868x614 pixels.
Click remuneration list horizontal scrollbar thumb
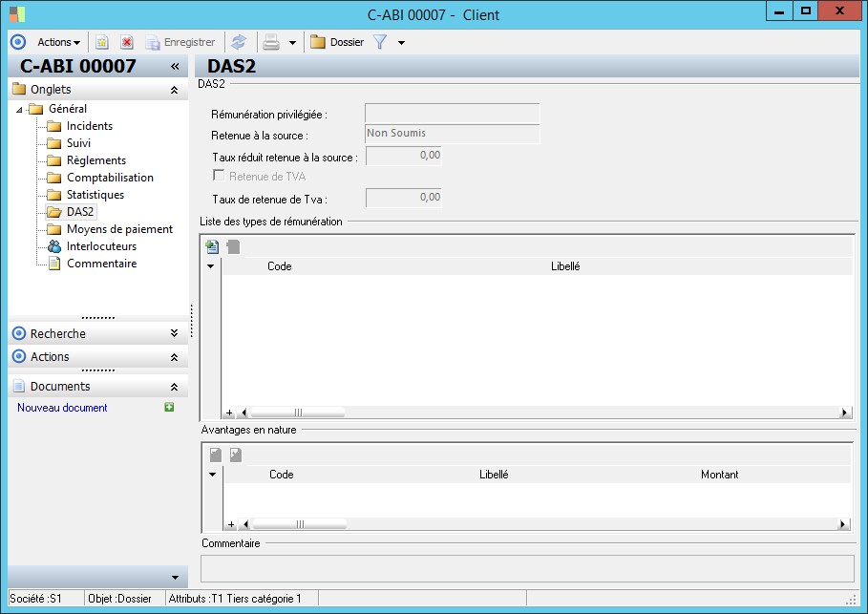coord(298,413)
